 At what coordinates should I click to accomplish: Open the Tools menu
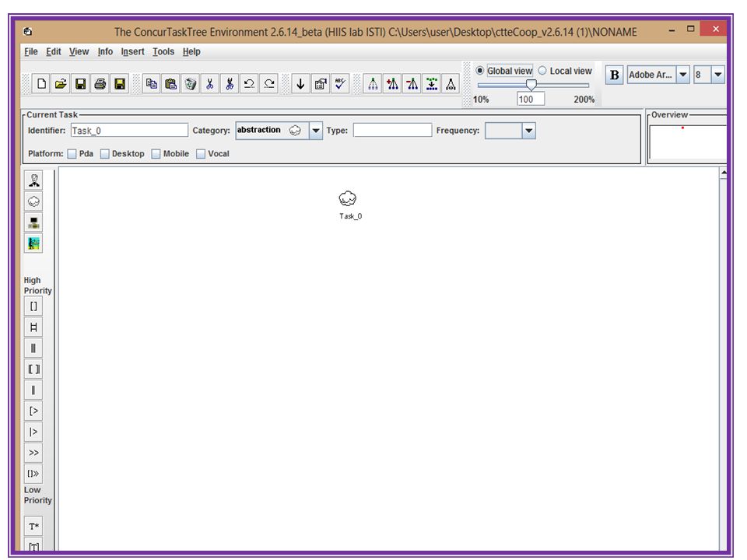pos(163,51)
